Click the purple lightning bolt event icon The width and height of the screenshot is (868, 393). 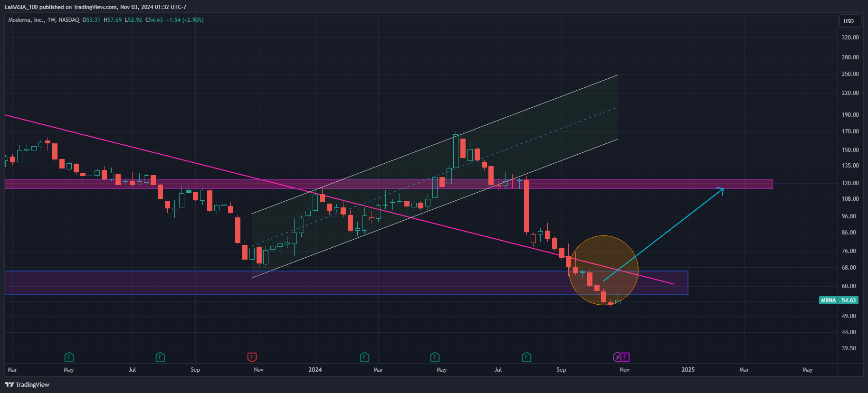[617, 357]
